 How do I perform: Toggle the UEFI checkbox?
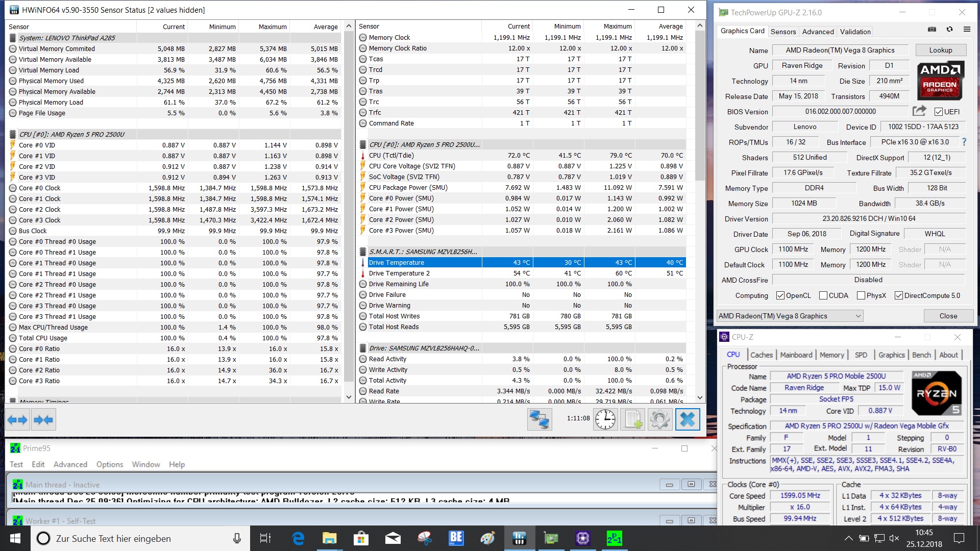[x=938, y=112]
